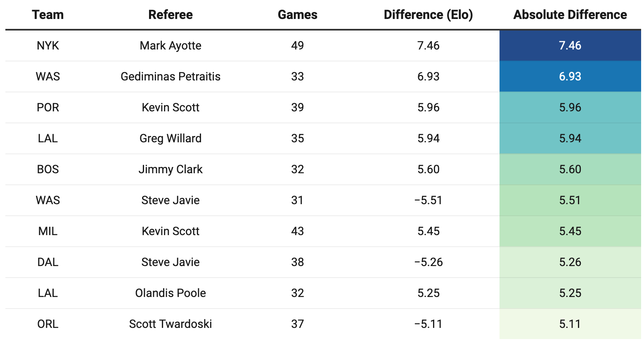Click the Games column header
This screenshot has width=644, height=344.
click(298, 15)
